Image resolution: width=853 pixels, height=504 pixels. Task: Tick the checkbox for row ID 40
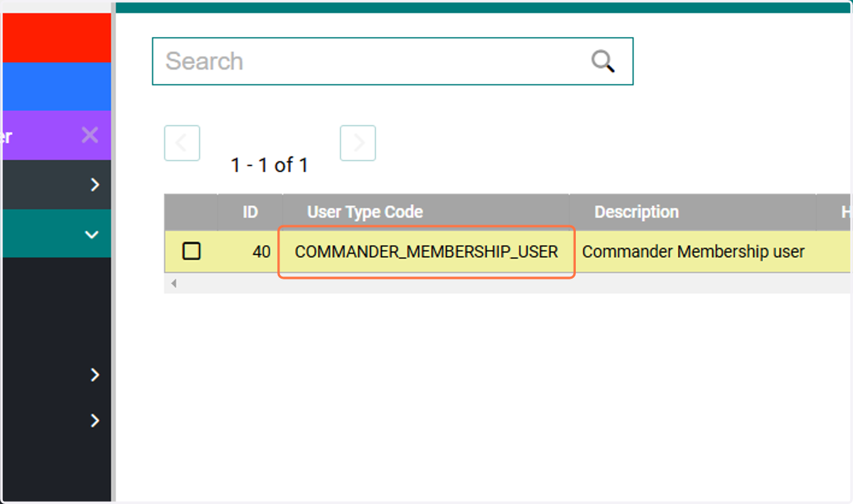click(191, 251)
